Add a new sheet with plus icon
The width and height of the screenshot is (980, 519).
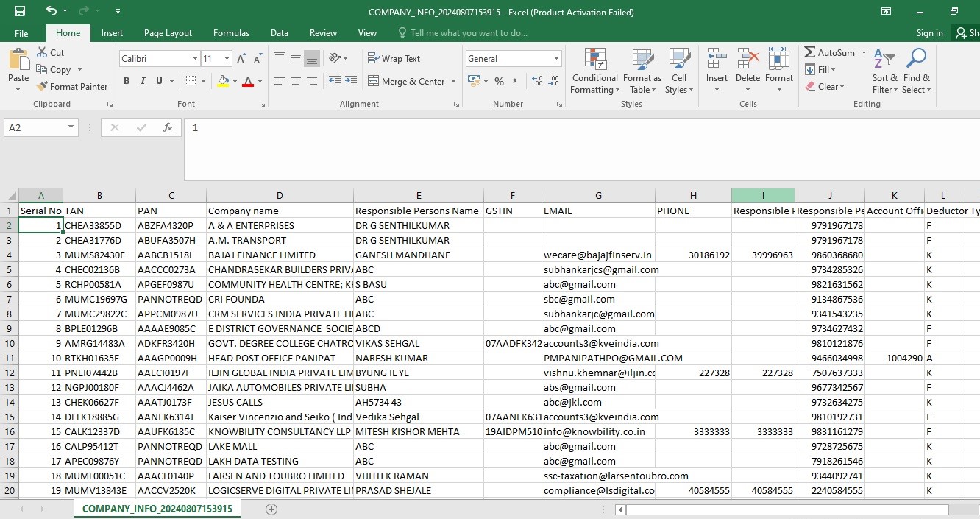[271, 509]
